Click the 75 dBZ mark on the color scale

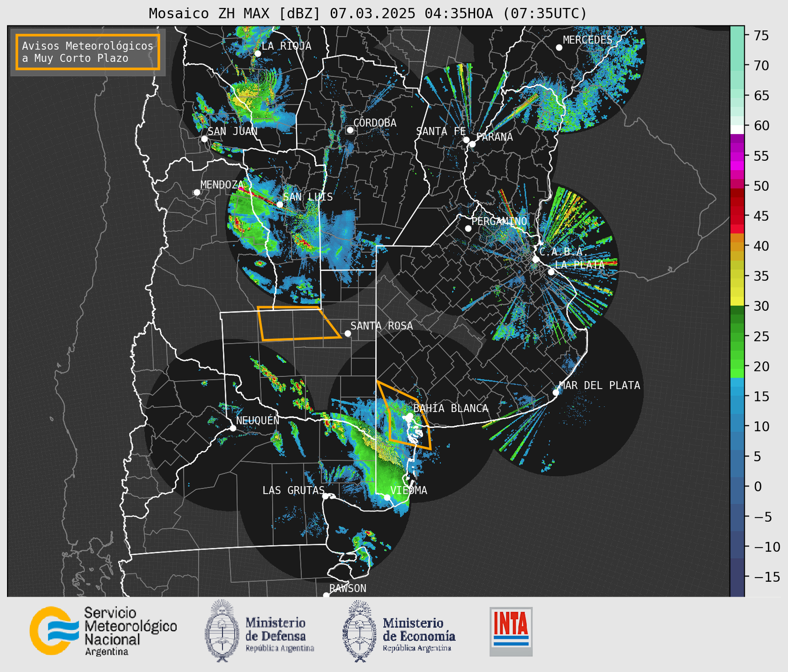tap(761, 36)
